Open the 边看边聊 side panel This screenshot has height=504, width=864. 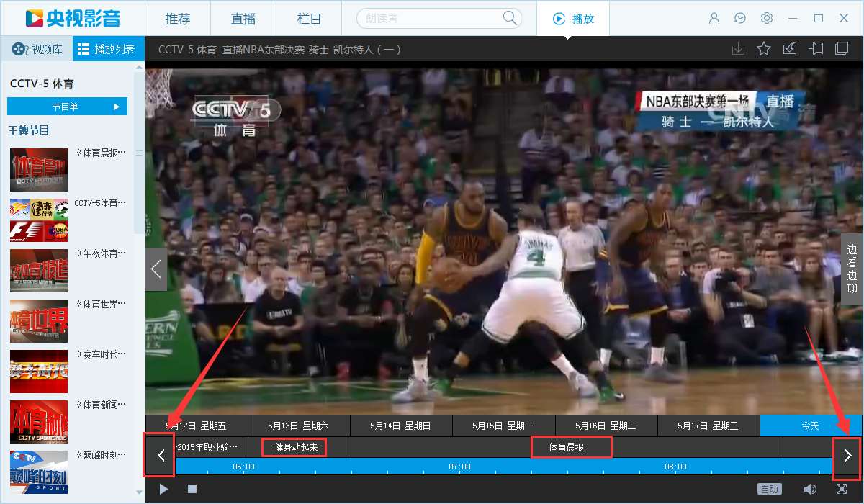852,269
